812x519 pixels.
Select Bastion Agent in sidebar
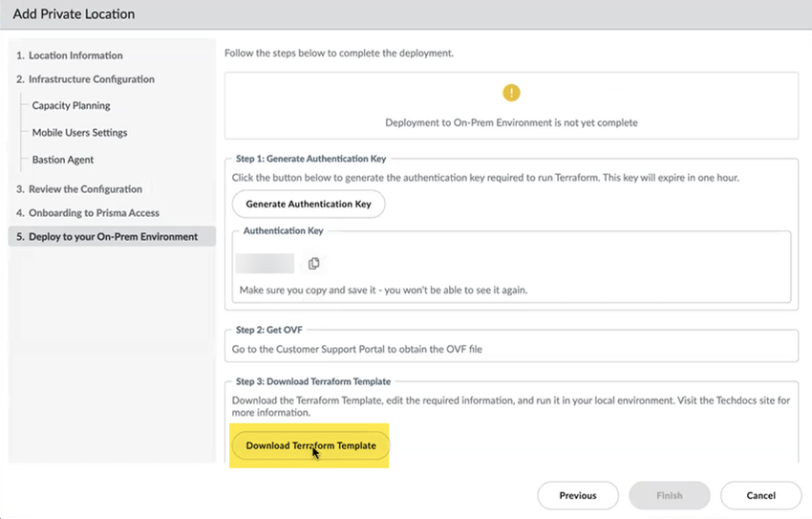[x=63, y=160]
